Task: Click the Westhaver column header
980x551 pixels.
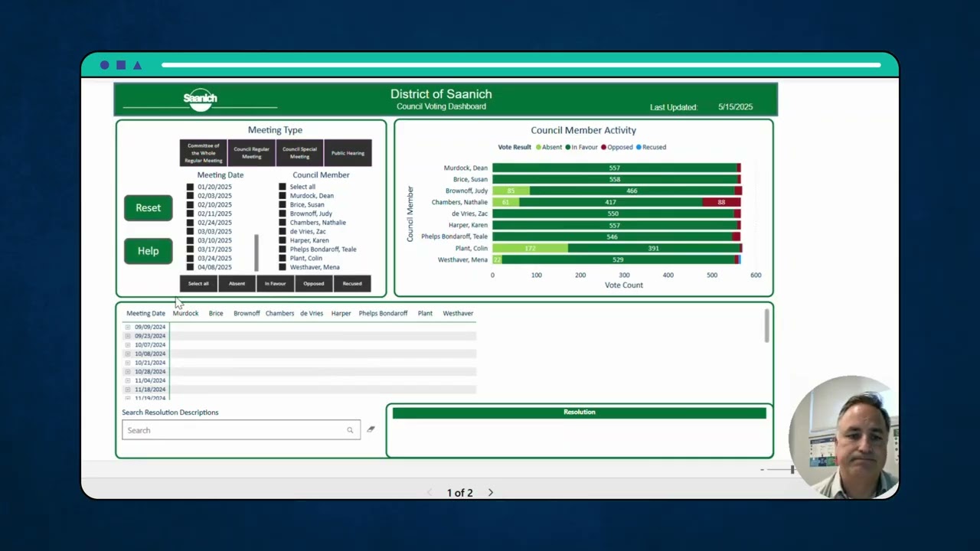Action: [458, 313]
